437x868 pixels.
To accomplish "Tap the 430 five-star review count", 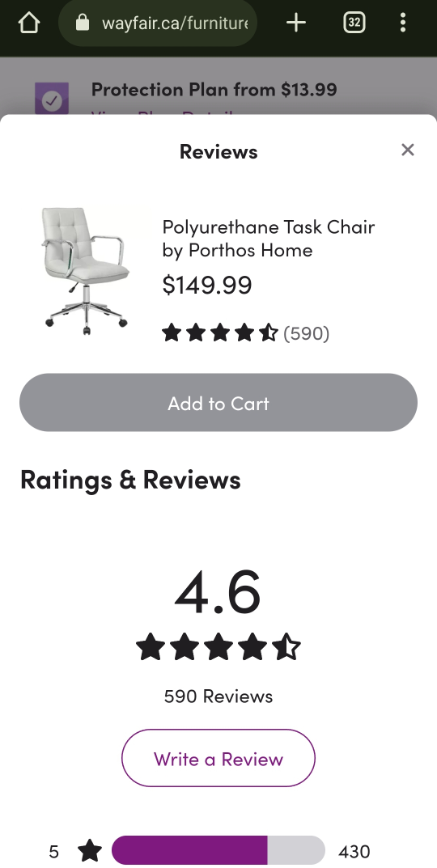I will pos(354,851).
